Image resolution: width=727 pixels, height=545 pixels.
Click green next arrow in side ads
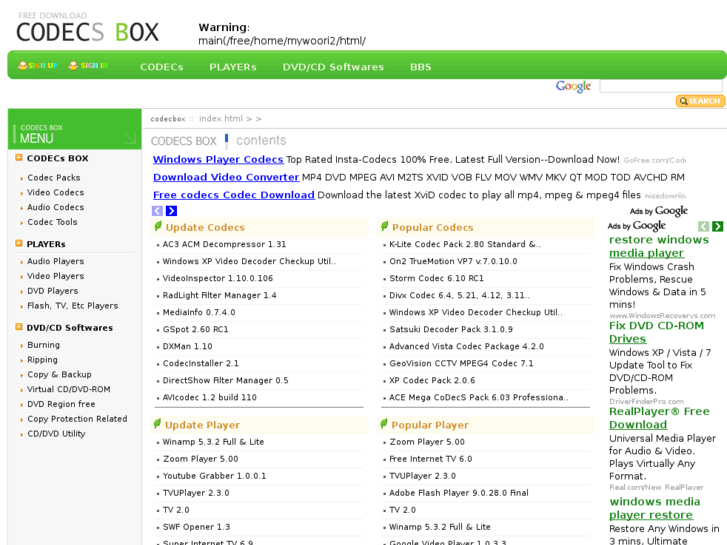(x=718, y=226)
